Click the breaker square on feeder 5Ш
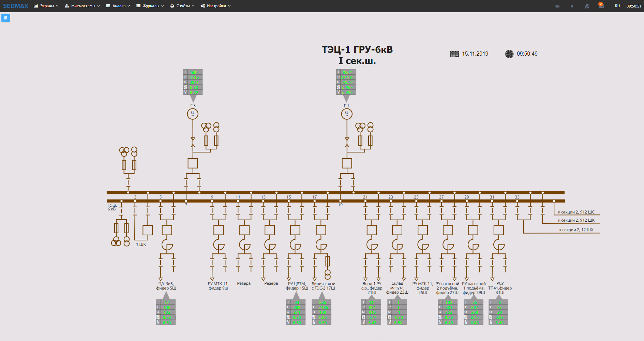644x341 pixels. tap(167, 230)
